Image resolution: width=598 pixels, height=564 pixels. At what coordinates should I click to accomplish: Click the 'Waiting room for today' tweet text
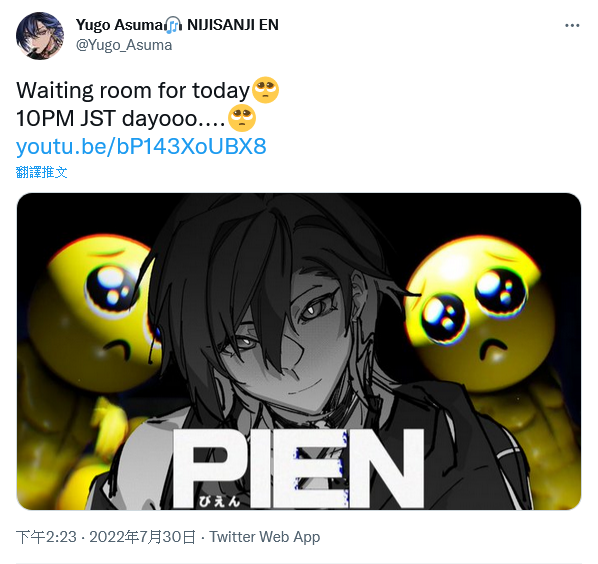pyautogui.click(x=133, y=91)
